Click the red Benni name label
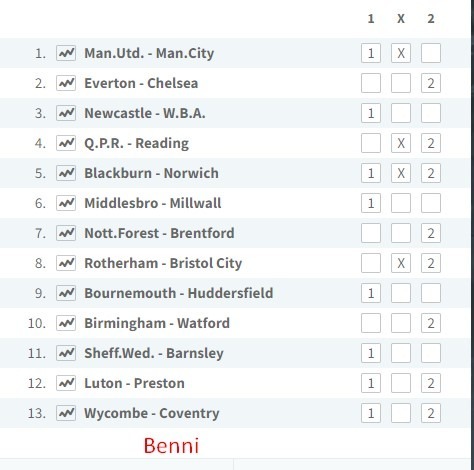 171,445
